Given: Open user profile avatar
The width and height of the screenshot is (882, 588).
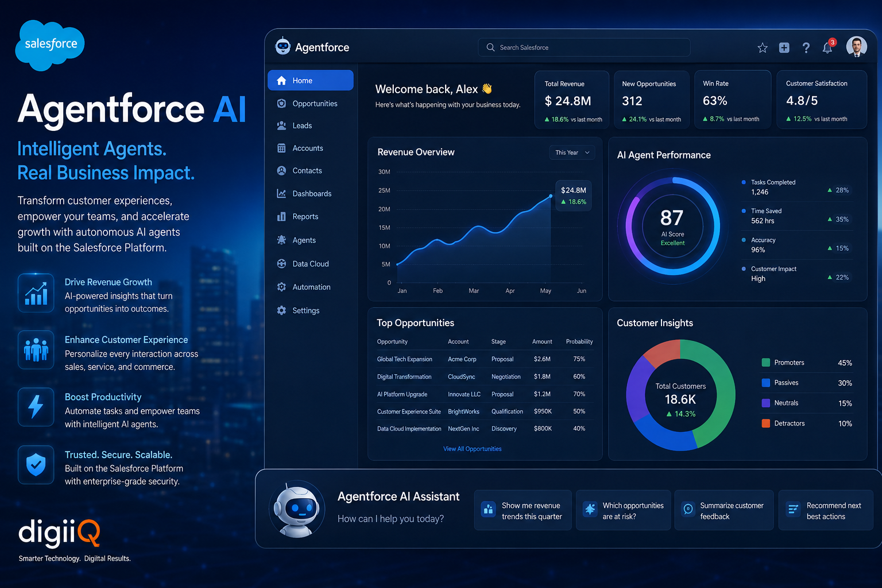Looking at the screenshot, I should coord(856,47).
